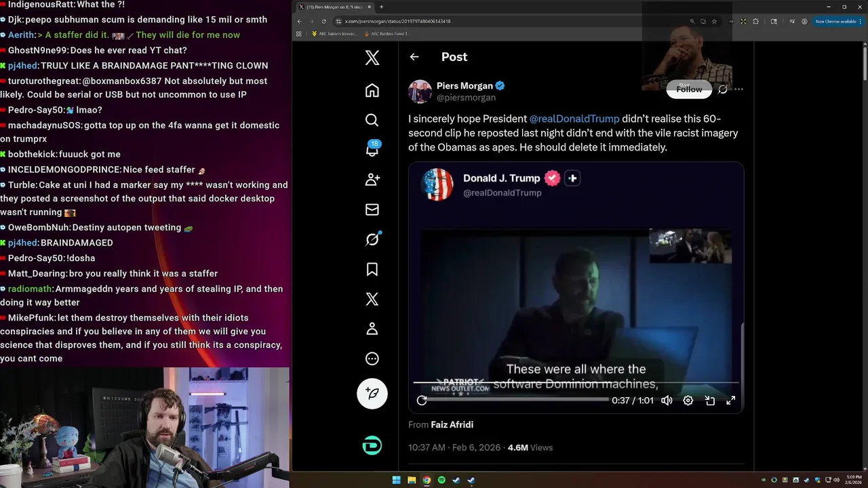
Task: Open Bookmarks in X sidebar
Action: [x=372, y=269]
